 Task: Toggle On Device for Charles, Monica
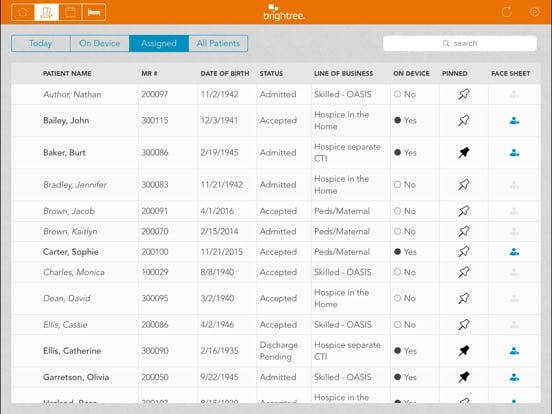pyautogui.click(x=405, y=272)
